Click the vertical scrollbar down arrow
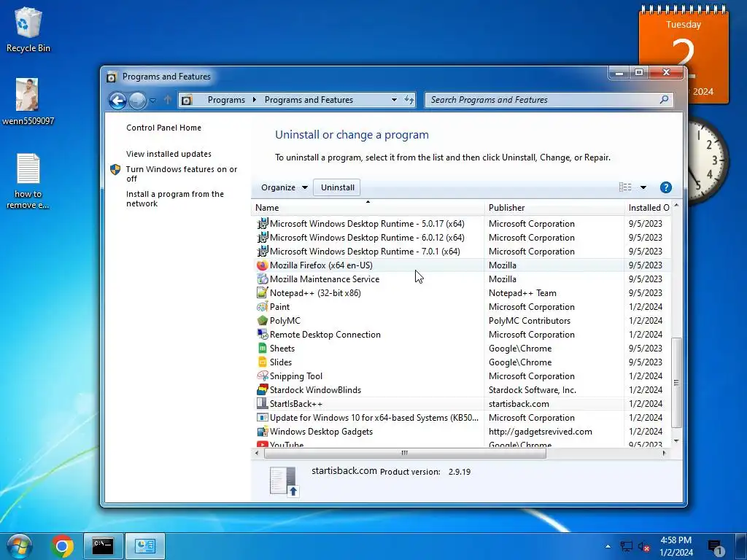The height and width of the screenshot is (560, 747). click(x=676, y=441)
